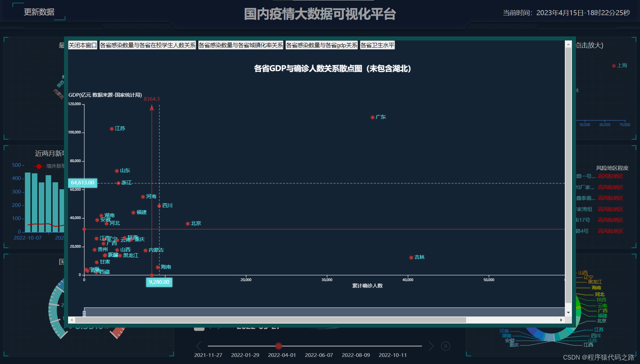The image size is (640, 364).
Task: Switch to 各省感染数量与各省城镇化率关系 chart
Action: point(241,45)
